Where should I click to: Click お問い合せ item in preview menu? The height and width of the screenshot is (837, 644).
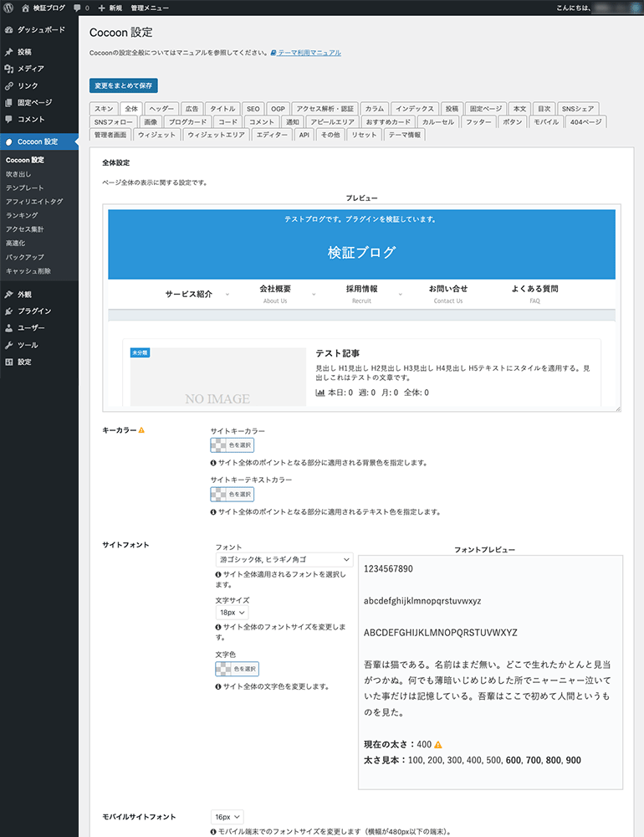coord(448,294)
